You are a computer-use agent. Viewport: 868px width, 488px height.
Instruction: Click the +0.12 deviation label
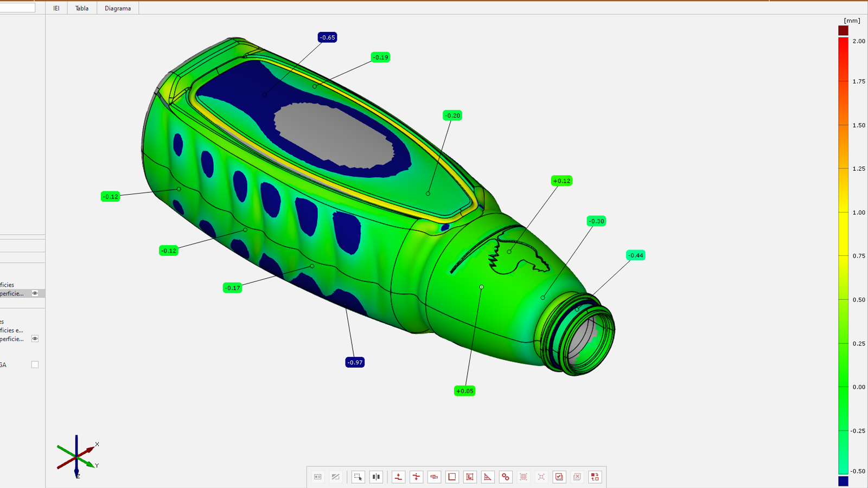pyautogui.click(x=561, y=181)
